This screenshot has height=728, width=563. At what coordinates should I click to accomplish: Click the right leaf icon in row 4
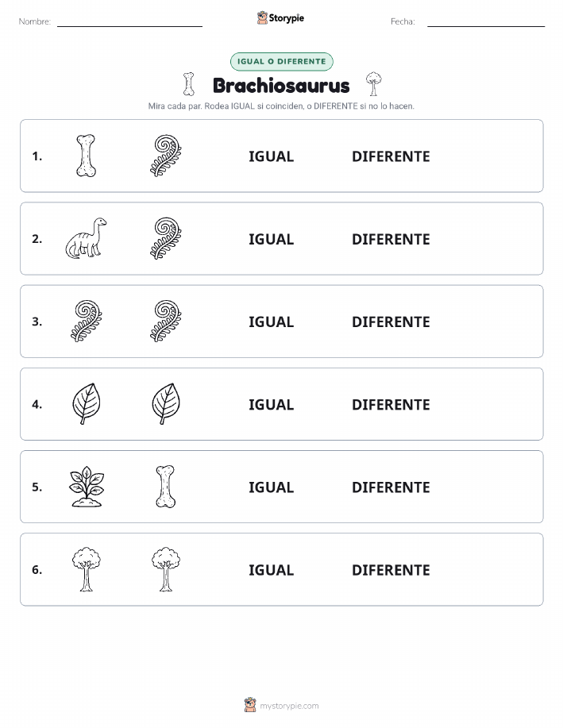tap(166, 403)
